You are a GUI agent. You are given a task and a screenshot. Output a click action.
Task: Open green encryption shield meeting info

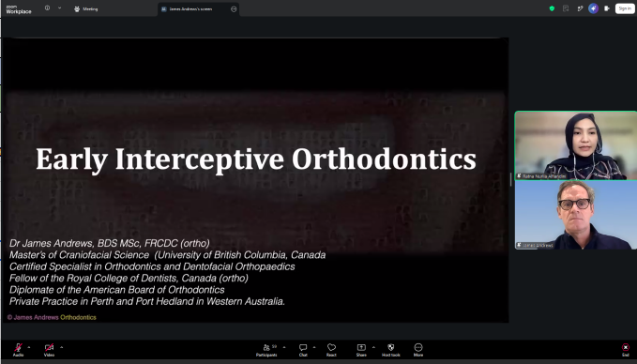(x=552, y=8)
